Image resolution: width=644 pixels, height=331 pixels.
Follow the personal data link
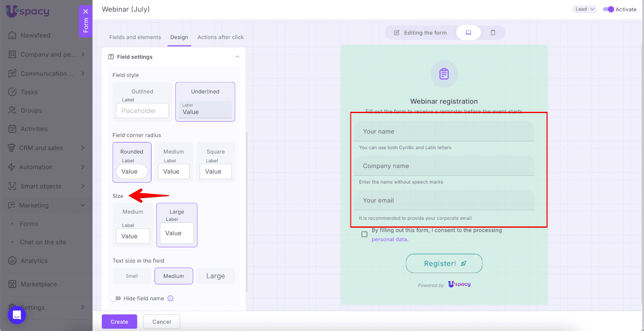[389, 239]
